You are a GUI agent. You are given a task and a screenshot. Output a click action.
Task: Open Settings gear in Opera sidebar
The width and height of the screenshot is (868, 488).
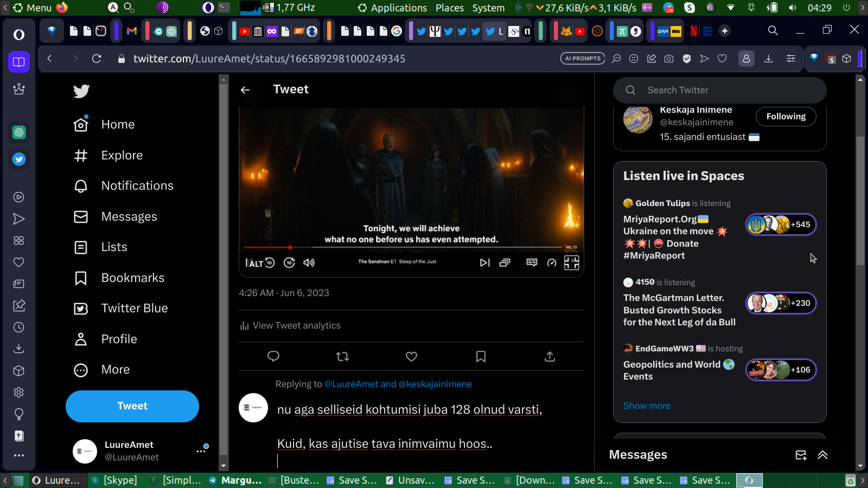click(19, 393)
